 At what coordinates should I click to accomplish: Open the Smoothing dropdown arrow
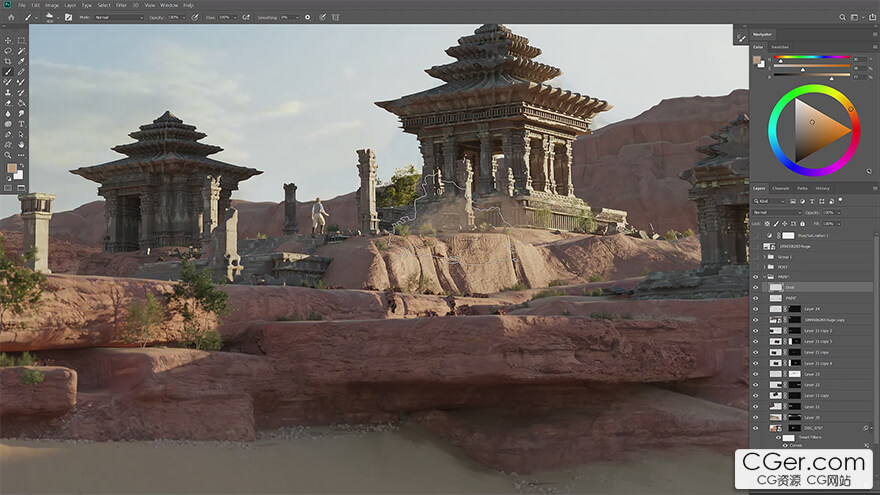coord(297,17)
